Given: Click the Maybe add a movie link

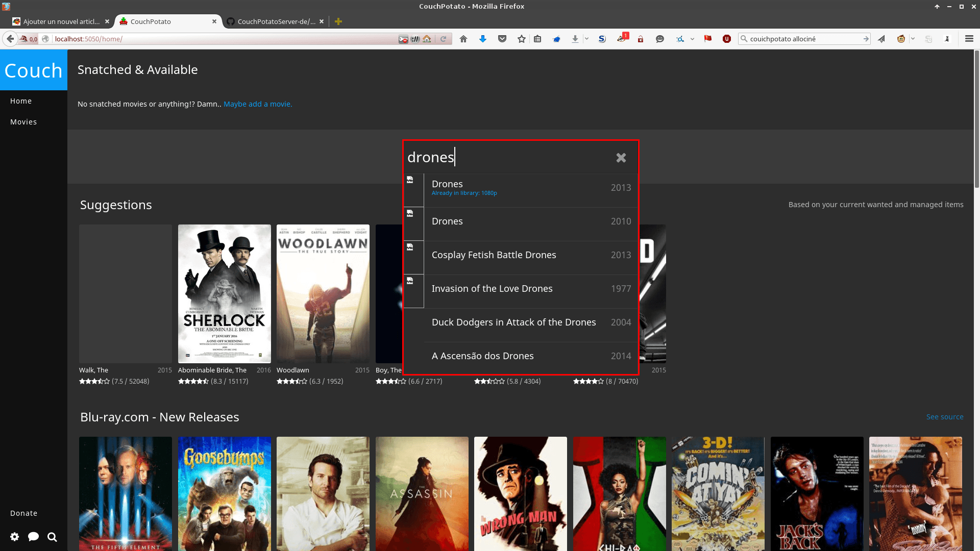Looking at the screenshot, I should pos(258,104).
